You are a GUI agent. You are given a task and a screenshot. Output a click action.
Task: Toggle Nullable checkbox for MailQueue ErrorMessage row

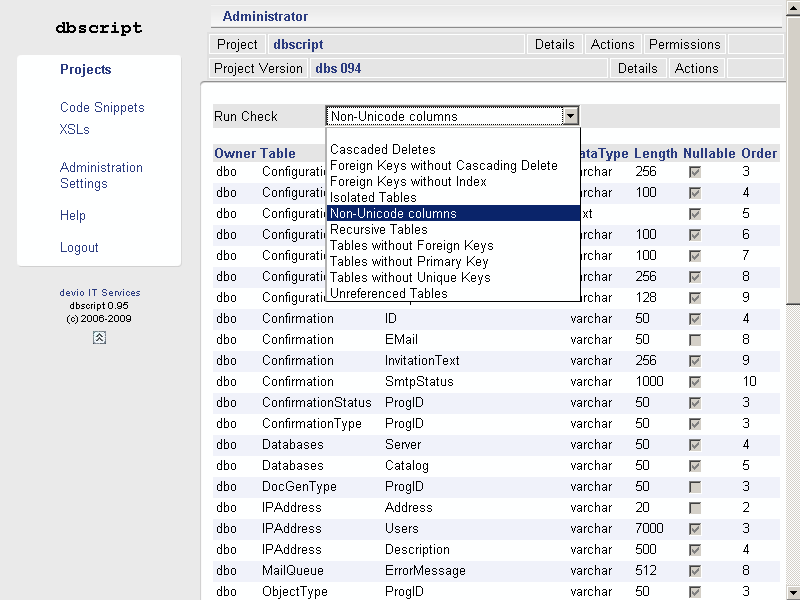click(x=694, y=571)
